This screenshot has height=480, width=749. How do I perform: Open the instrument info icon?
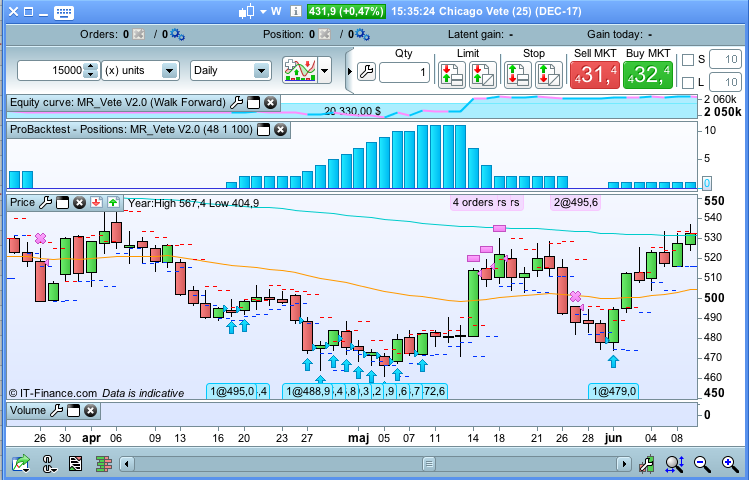point(296,11)
